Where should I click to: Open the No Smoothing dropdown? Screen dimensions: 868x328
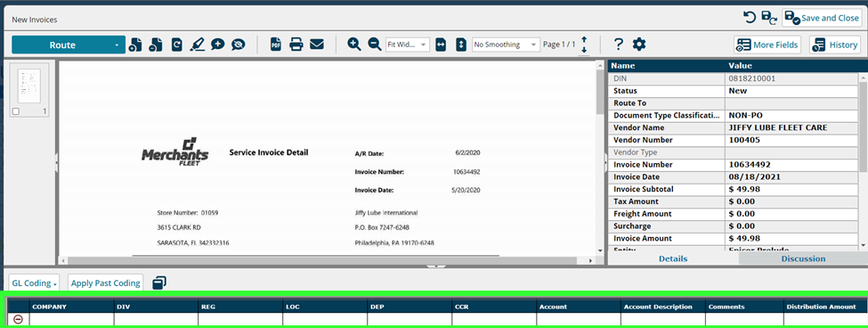(x=506, y=45)
